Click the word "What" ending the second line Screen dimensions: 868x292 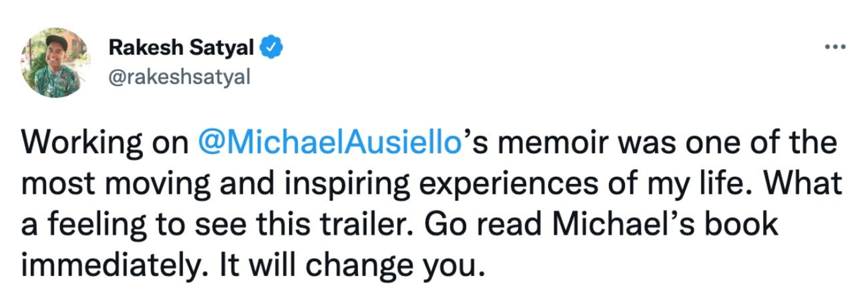click(803, 183)
